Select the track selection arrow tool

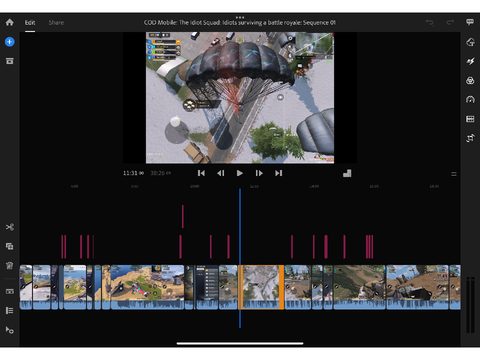click(x=10, y=330)
